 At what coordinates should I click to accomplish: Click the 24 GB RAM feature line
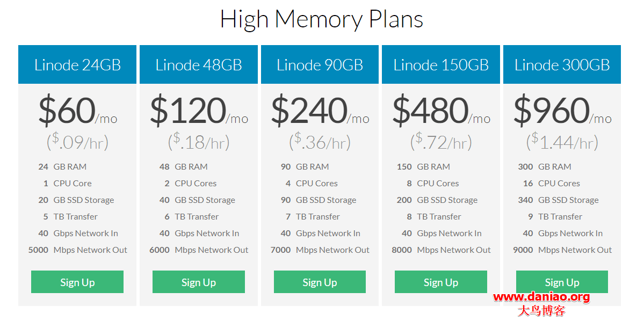coord(62,167)
